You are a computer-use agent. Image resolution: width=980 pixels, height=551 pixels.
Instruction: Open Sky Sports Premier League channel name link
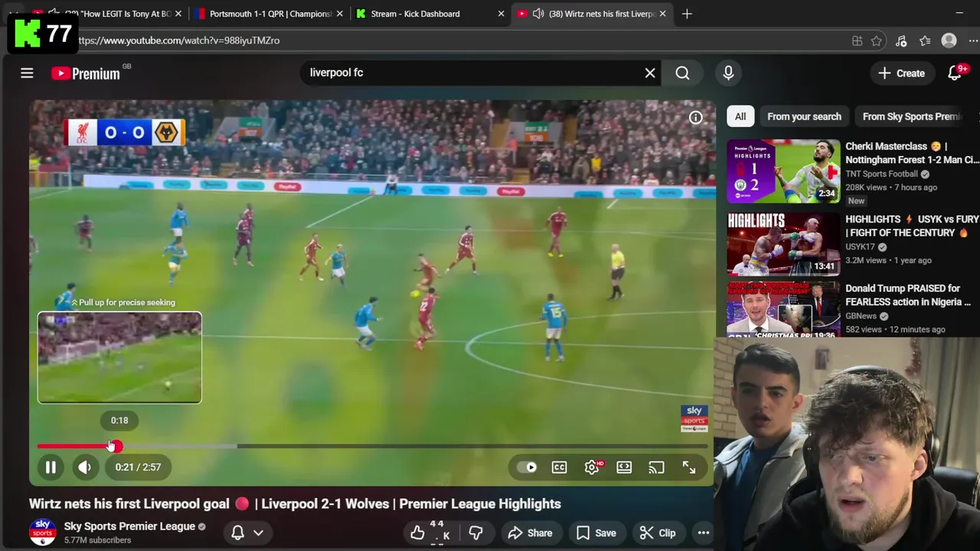tap(129, 526)
